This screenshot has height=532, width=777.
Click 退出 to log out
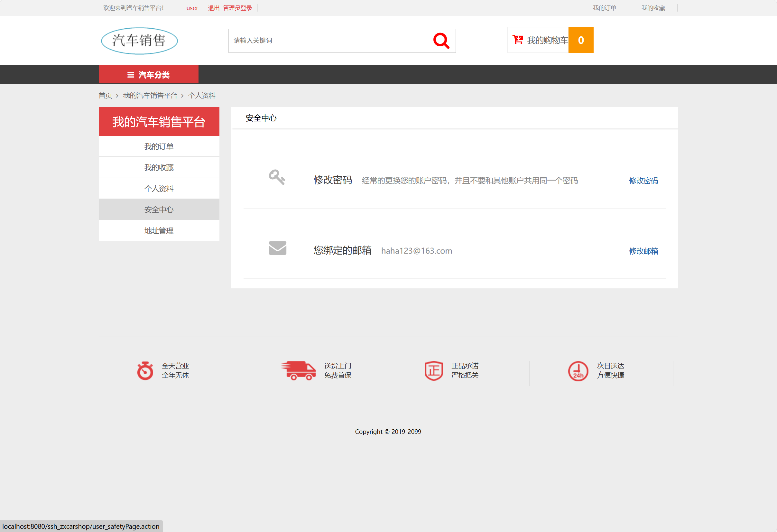(213, 8)
